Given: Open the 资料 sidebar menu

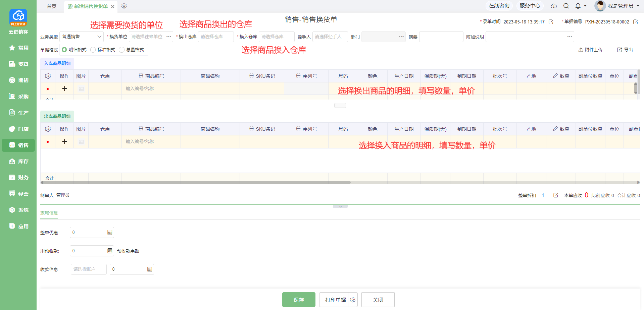Looking at the screenshot, I should (x=18, y=64).
